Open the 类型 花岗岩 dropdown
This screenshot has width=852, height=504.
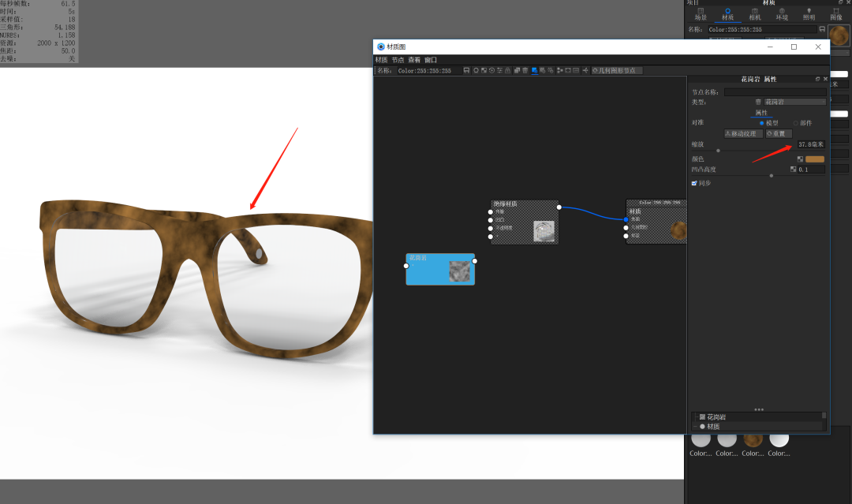795,102
